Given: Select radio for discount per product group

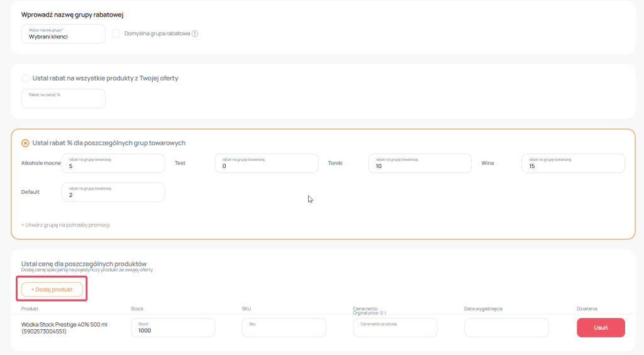Looking at the screenshot, I should pyautogui.click(x=25, y=143).
